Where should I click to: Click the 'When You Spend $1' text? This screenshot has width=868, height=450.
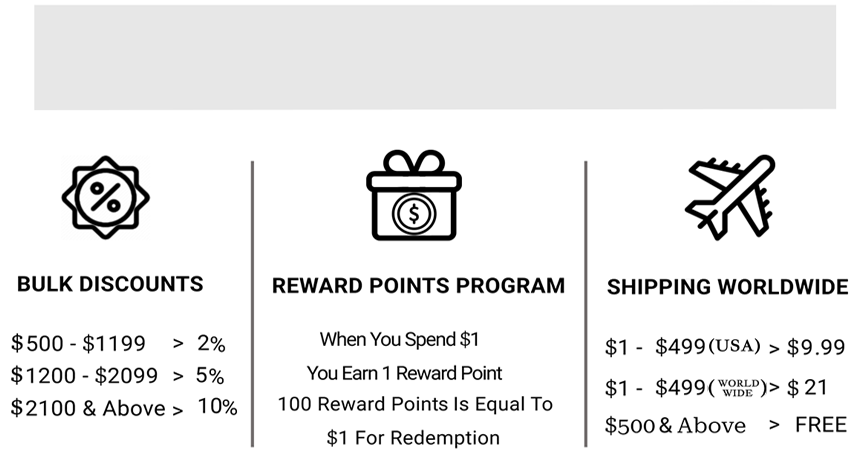[x=399, y=339]
